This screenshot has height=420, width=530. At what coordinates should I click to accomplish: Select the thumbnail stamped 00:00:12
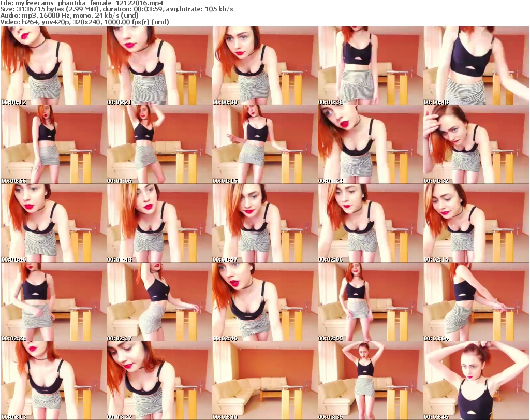coord(53,66)
